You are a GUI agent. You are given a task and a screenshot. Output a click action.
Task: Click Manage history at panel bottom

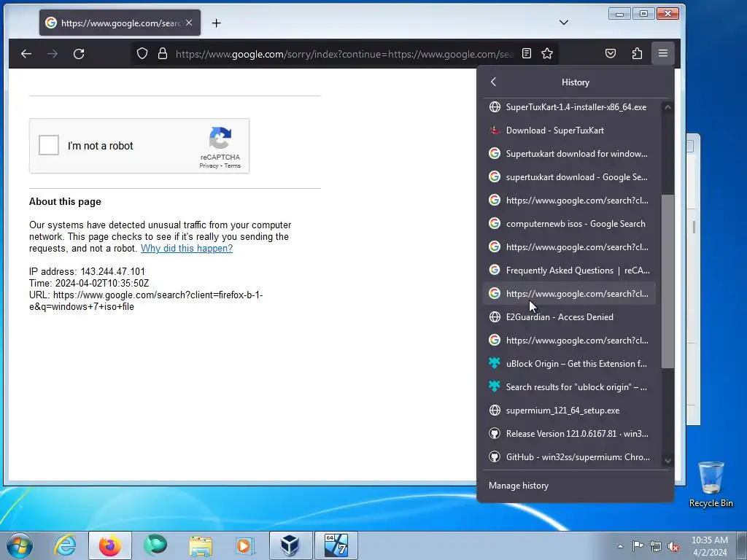pos(575,486)
